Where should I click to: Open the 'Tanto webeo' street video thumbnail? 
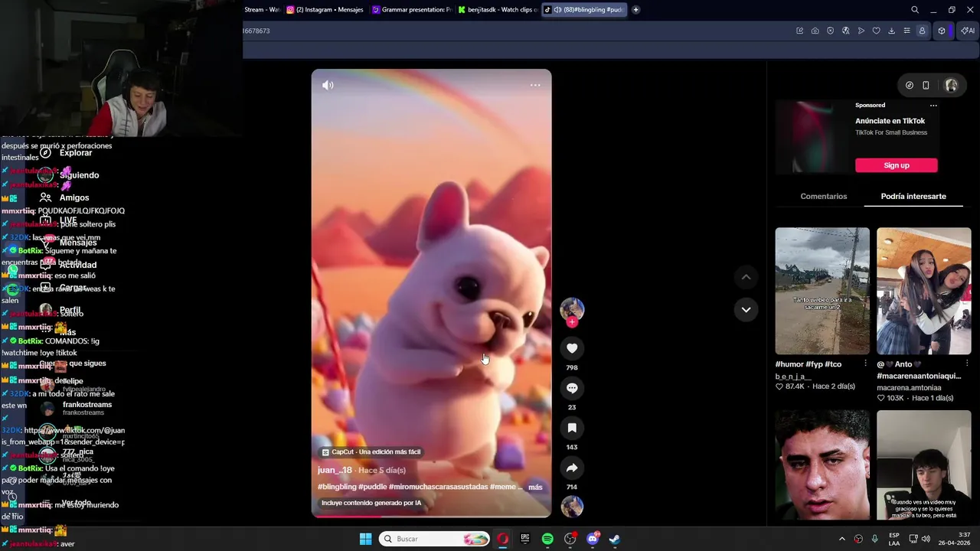822,291
